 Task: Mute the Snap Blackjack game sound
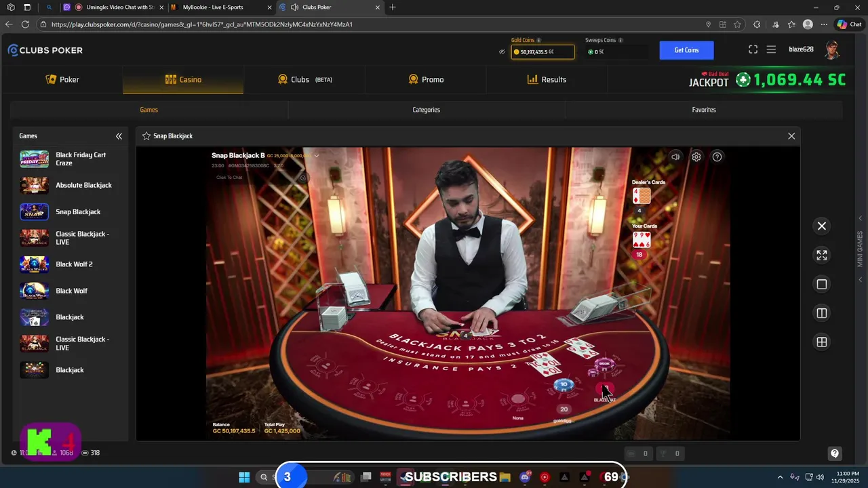[675, 157]
